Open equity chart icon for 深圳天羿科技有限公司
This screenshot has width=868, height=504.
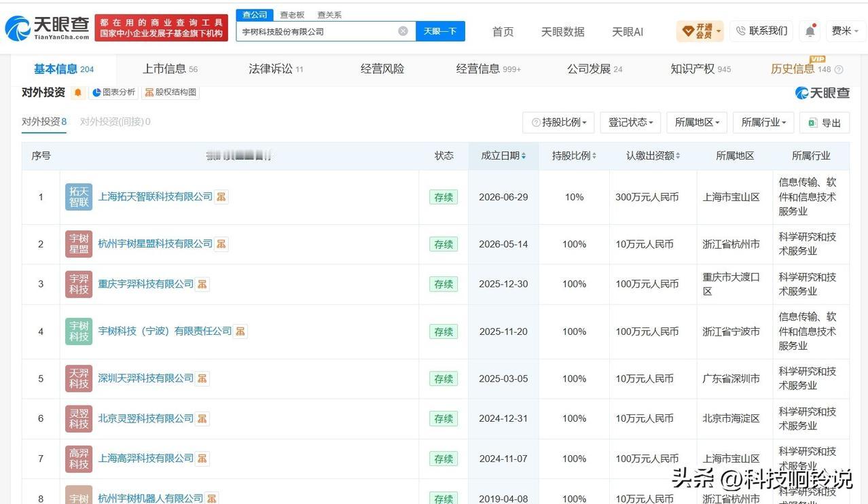pos(202,378)
